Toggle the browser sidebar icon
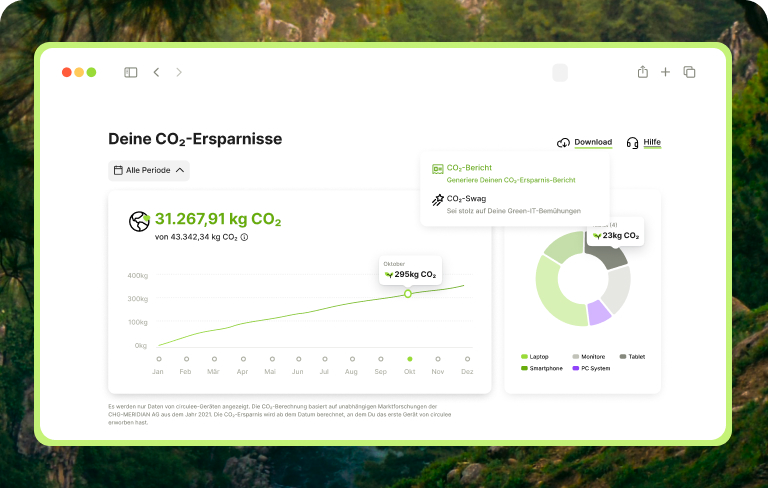768x488 pixels. [130, 73]
